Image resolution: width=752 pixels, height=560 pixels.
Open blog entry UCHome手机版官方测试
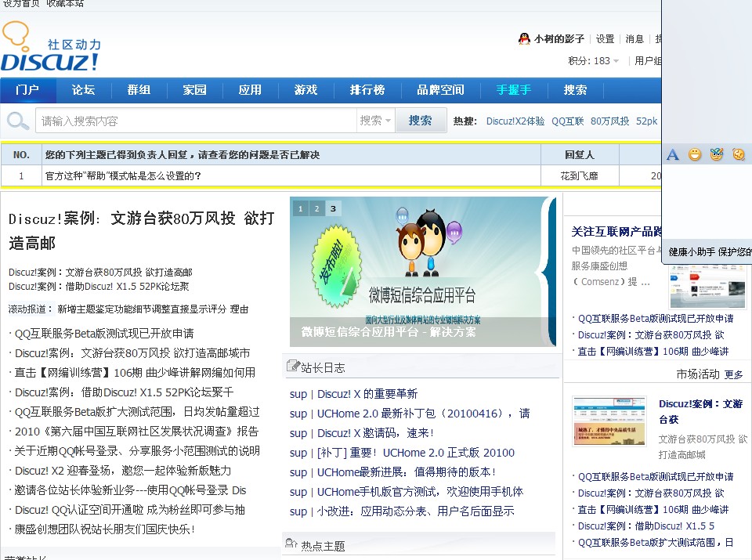(x=420, y=492)
